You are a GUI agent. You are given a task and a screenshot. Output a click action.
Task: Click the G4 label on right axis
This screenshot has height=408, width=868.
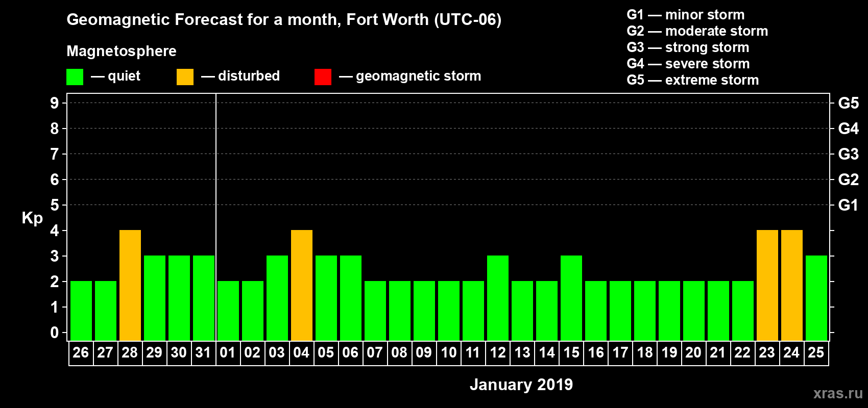(848, 129)
